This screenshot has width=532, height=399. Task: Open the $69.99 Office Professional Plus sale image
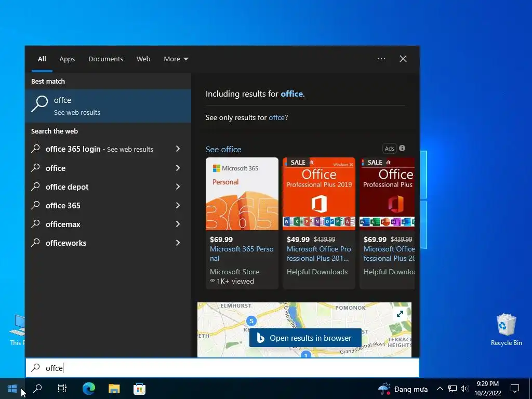387,194
